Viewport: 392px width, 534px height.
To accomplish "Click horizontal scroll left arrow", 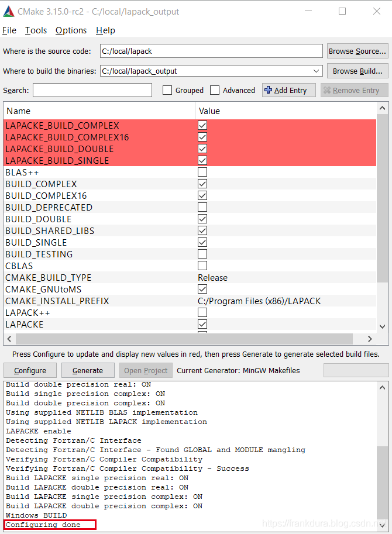I will pyautogui.click(x=9, y=339).
